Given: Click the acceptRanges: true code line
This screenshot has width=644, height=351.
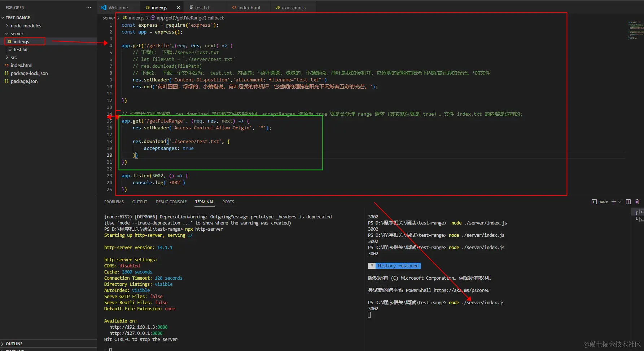Looking at the screenshot, I should (168, 148).
